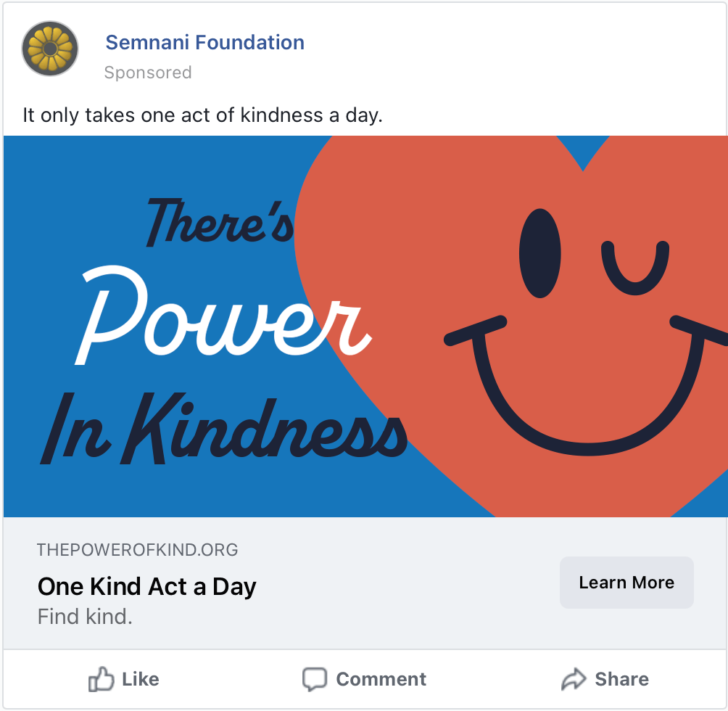Click the Comment text label
Viewport: 728px width, 711px height.
[381, 680]
